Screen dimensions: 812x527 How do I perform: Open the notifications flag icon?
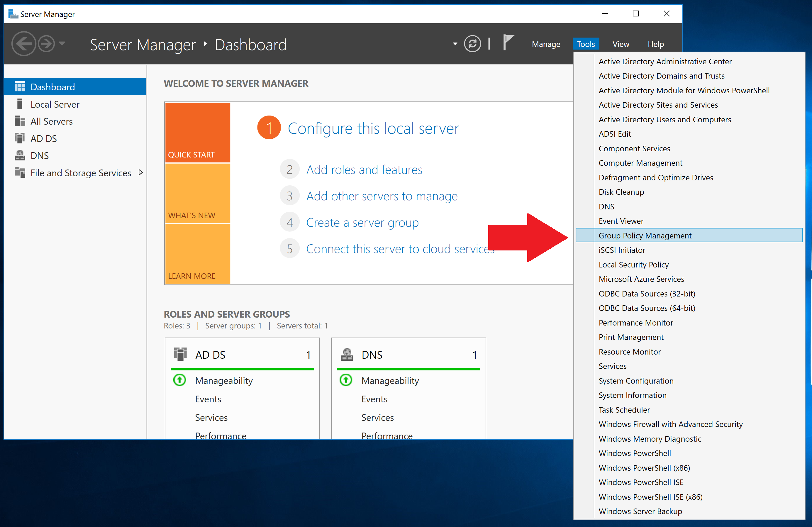coord(508,43)
